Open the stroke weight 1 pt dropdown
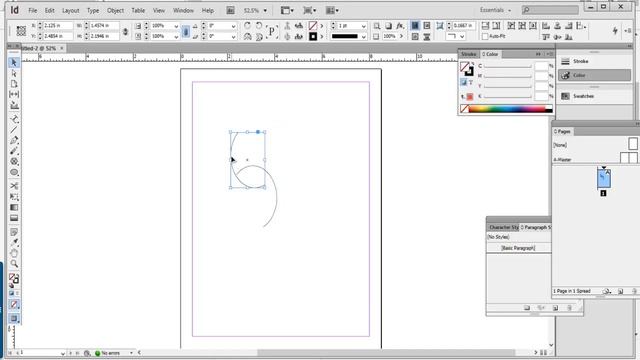The width and height of the screenshot is (640, 360). tap(363, 26)
